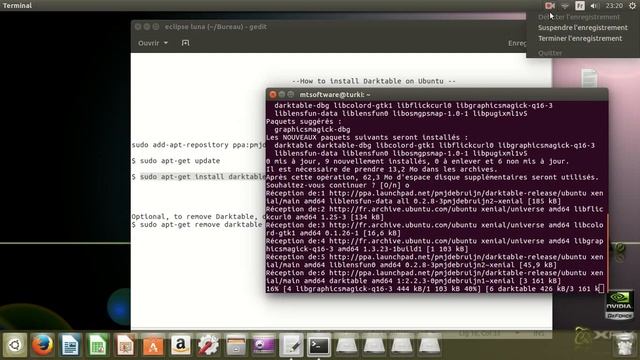Click the Terminal title in the top bar
640x360 pixels.
tap(17, 5)
